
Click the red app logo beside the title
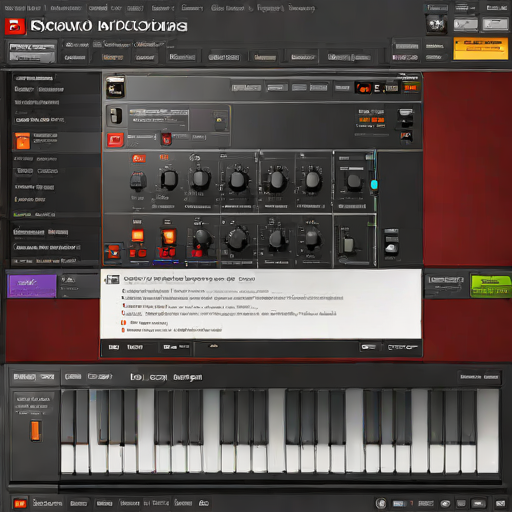[x=15, y=26]
